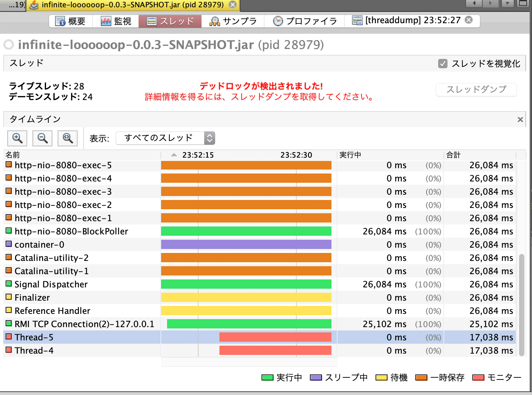The height and width of the screenshot is (395, 532).
Task: Click the Thread-4 red monitor timeline bar
Action: tap(275, 350)
